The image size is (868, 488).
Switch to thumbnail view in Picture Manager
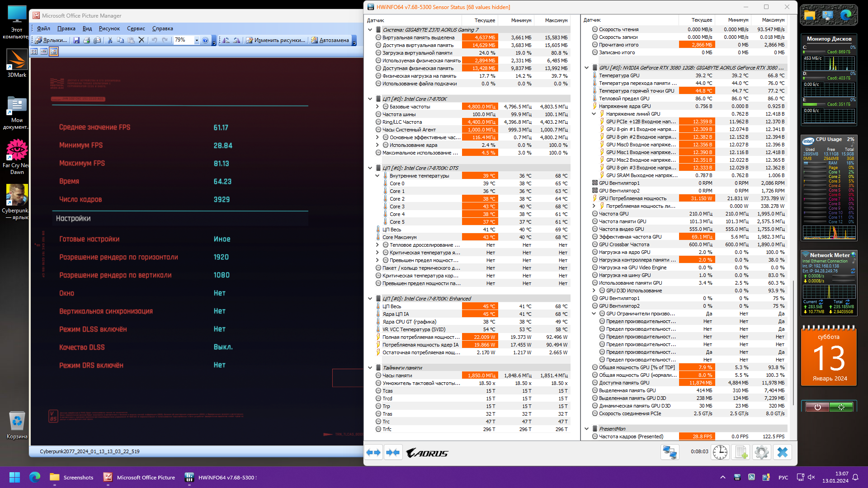coord(34,52)
